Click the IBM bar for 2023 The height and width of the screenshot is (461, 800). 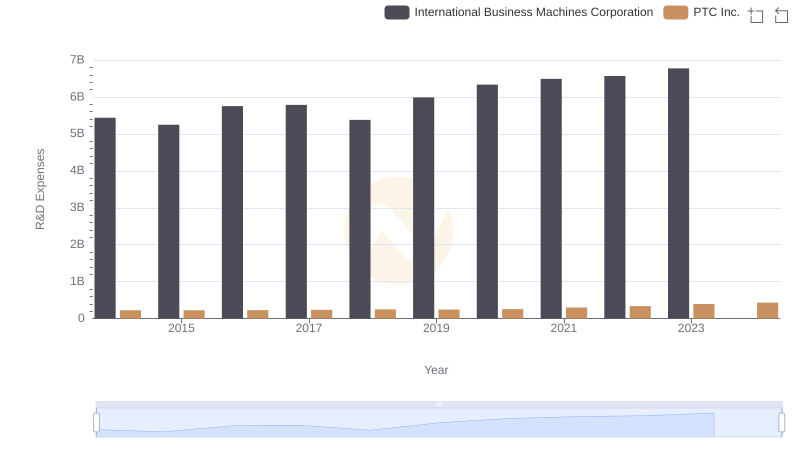point(678,193)
